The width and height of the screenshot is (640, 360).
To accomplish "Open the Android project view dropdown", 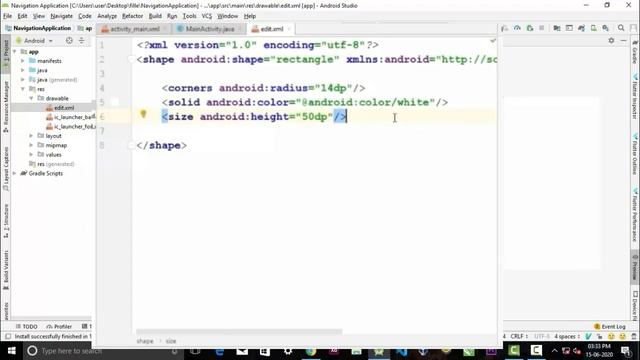I will coord(34,40).
